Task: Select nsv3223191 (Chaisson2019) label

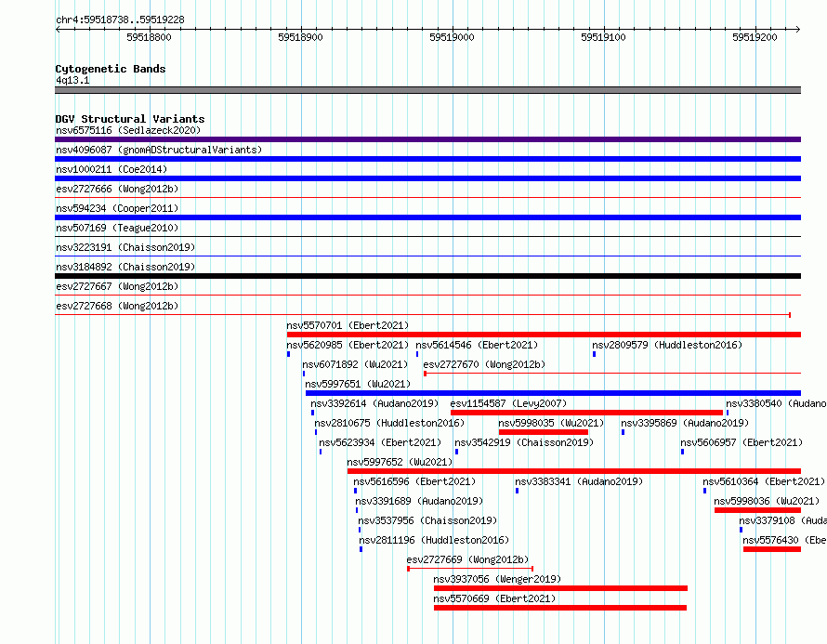Action: click(125, 247)
